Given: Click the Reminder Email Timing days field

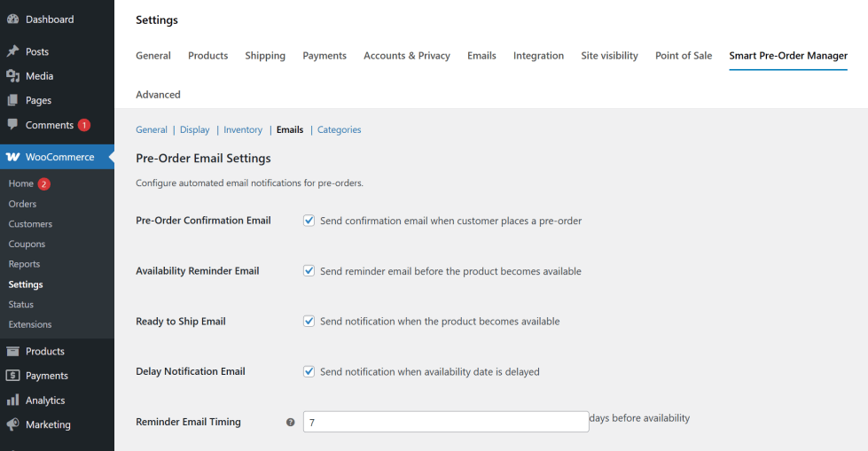Looking at the screenshot, I should 446,423.
